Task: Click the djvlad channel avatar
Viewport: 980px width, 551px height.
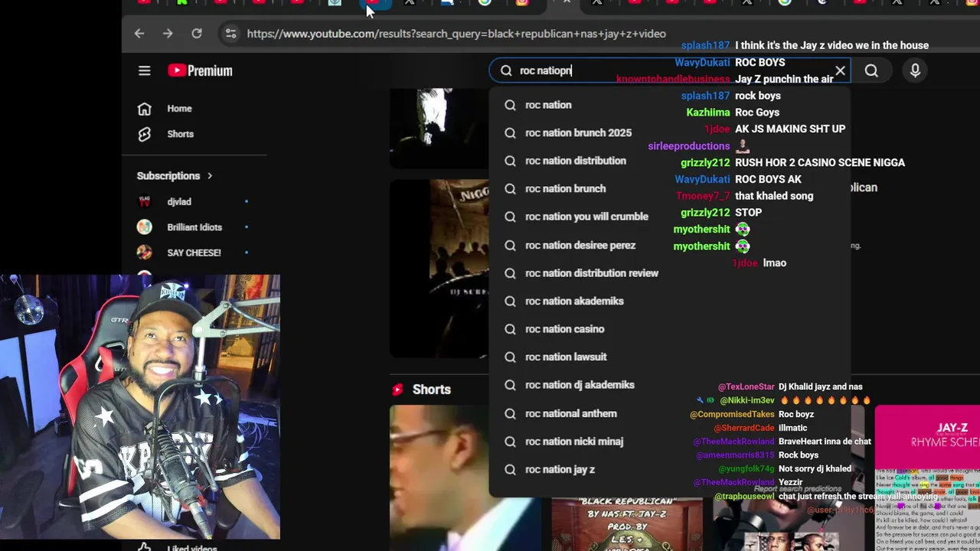Action: click(144, 202)
